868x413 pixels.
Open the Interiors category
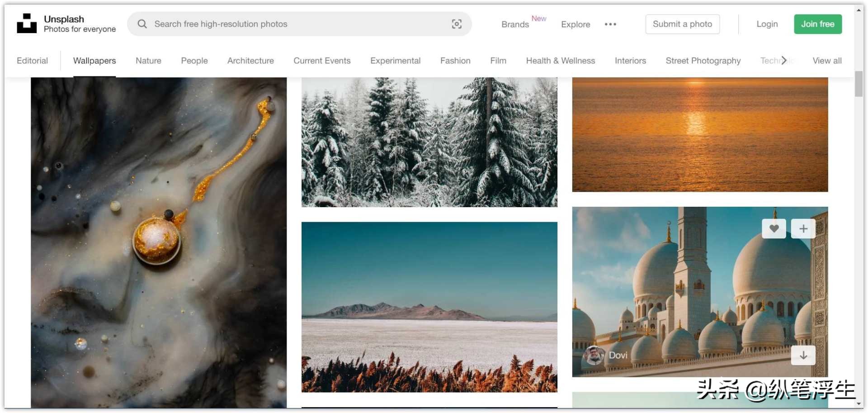click(630, 61)
